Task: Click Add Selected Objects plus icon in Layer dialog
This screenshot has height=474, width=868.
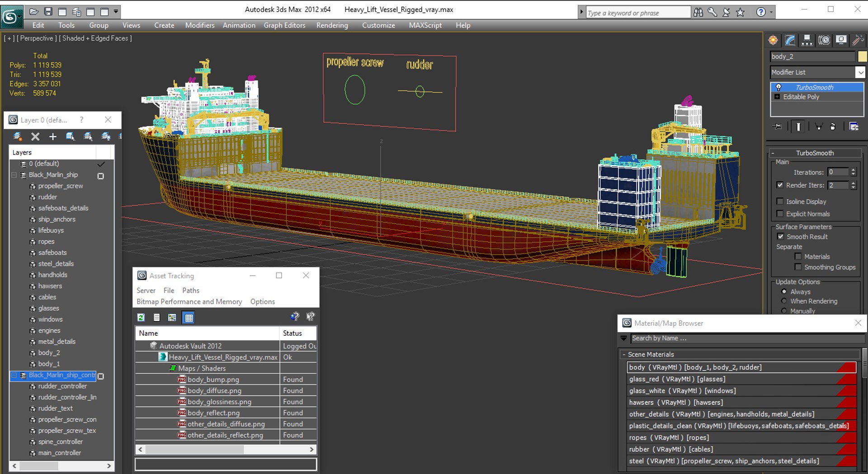Action: [53, 136]
